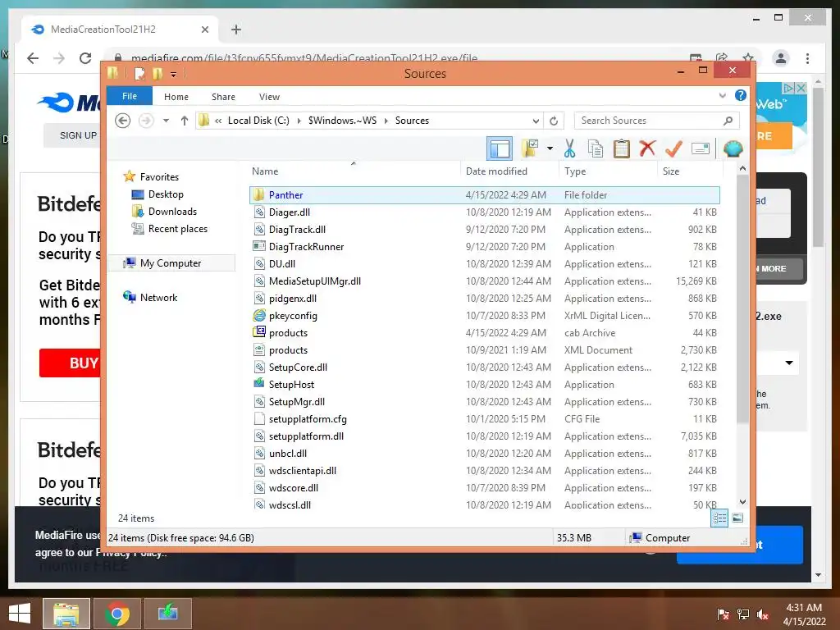Image resolution: width=840 pixels, height=630 pixels.
Task: Click the volume muted tray icon
Action: point(763,614)
